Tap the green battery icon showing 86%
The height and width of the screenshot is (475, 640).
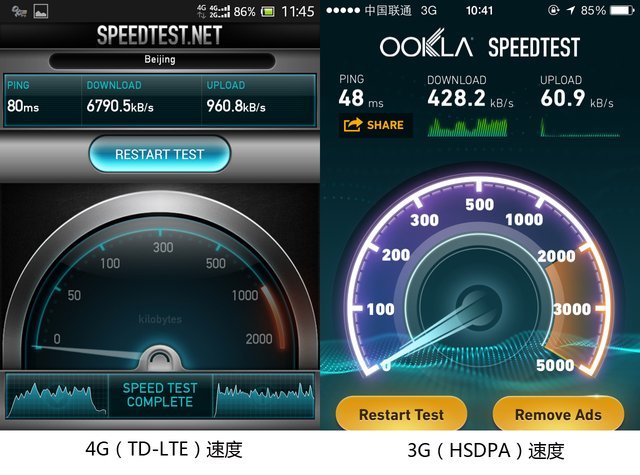[x=268, y=11]
